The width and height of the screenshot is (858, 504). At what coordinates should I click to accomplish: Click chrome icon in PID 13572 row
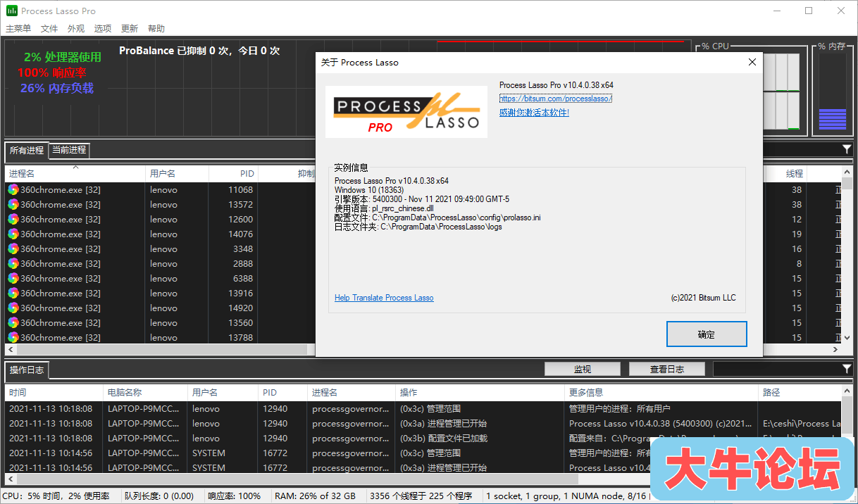(x=13, y=205)
